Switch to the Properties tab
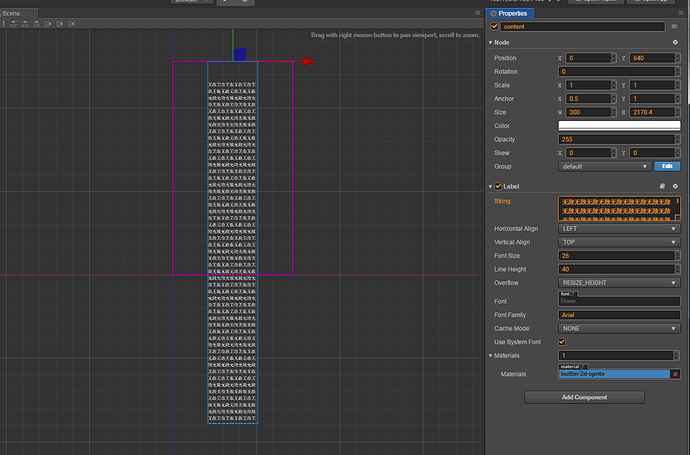The width and height of the screenshot is (690, 455). coord(512,13)
